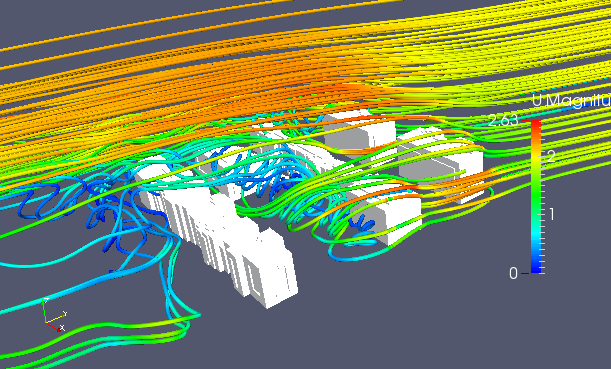This screenshot has height=369, width=611.
Task: Select the yellow Y axis arrow
Action: click(x=55, y=318)
